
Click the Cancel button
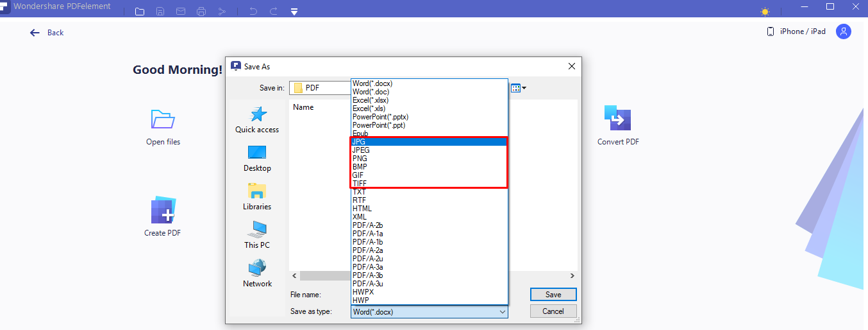tap(553, 311)
